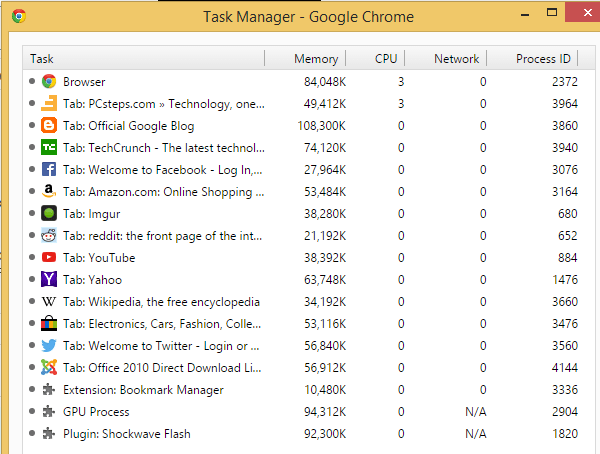Maximize the Task Manager window
Image resolution: width=600 pixels, height=454 pixels.
[552, 13]
